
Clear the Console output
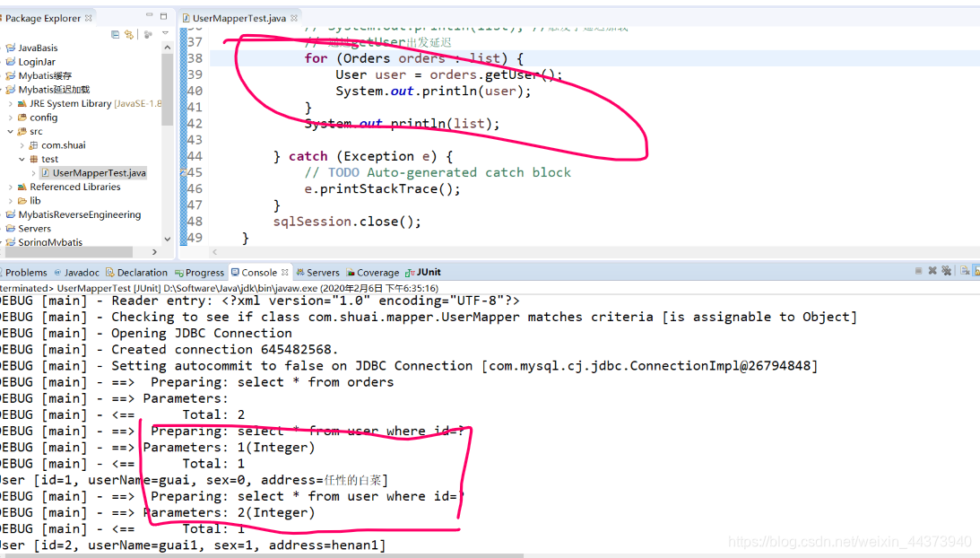point(965,271)
